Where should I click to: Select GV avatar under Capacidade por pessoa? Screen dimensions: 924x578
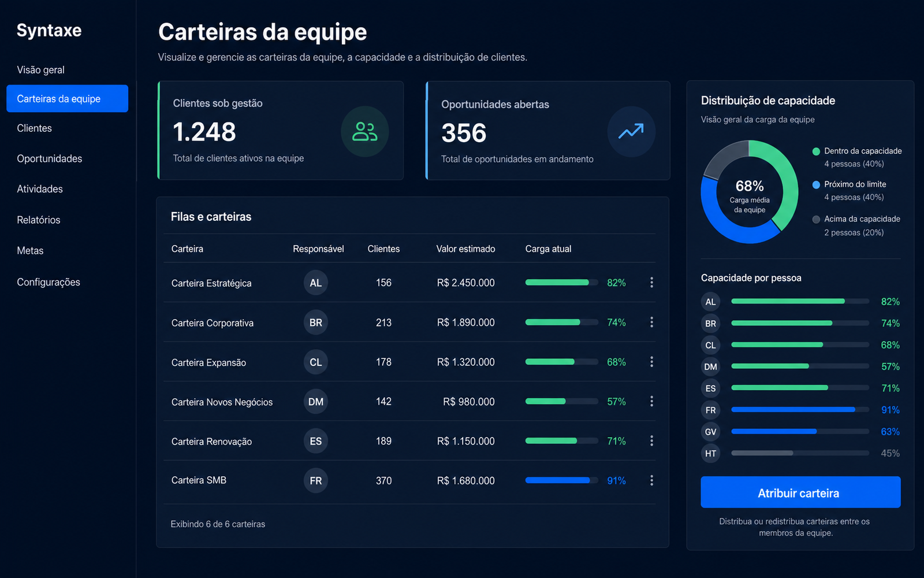pos(710,432)
